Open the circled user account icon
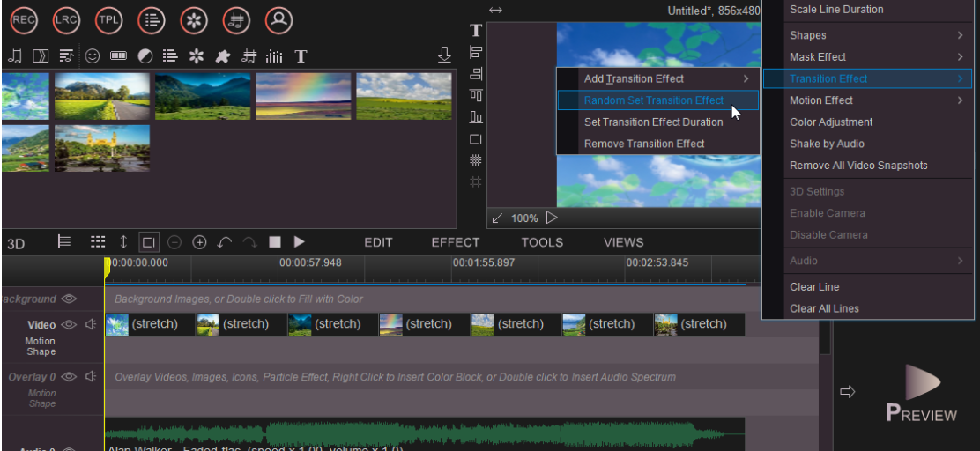 278,20
